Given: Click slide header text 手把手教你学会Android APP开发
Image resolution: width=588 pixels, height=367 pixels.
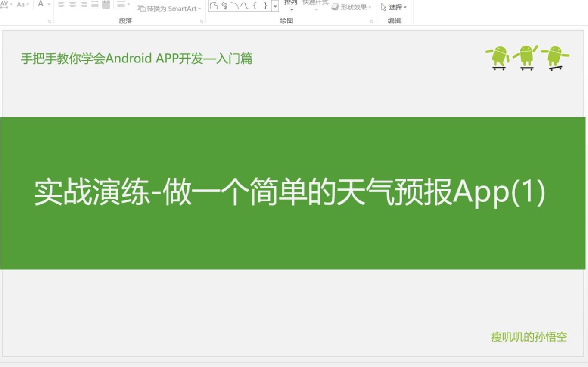Looking at the screenshot, I should pos(137,59).
